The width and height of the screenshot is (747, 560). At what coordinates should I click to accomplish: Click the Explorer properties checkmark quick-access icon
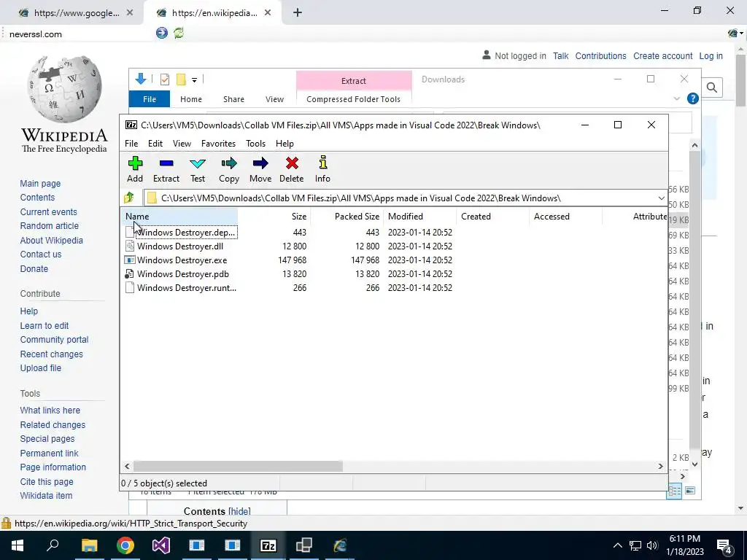click(165, 79)
